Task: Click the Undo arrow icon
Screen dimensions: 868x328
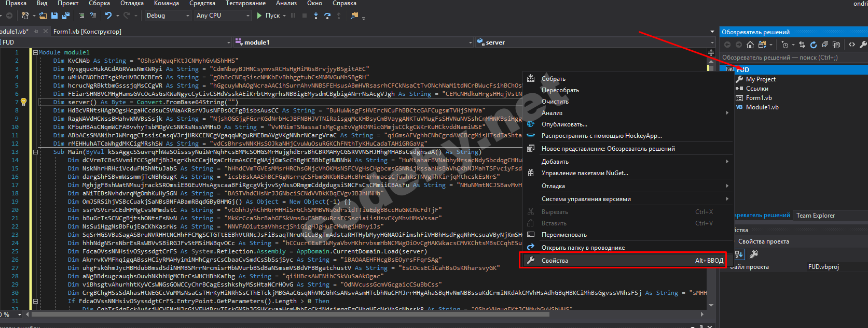Action: point(108,16)
